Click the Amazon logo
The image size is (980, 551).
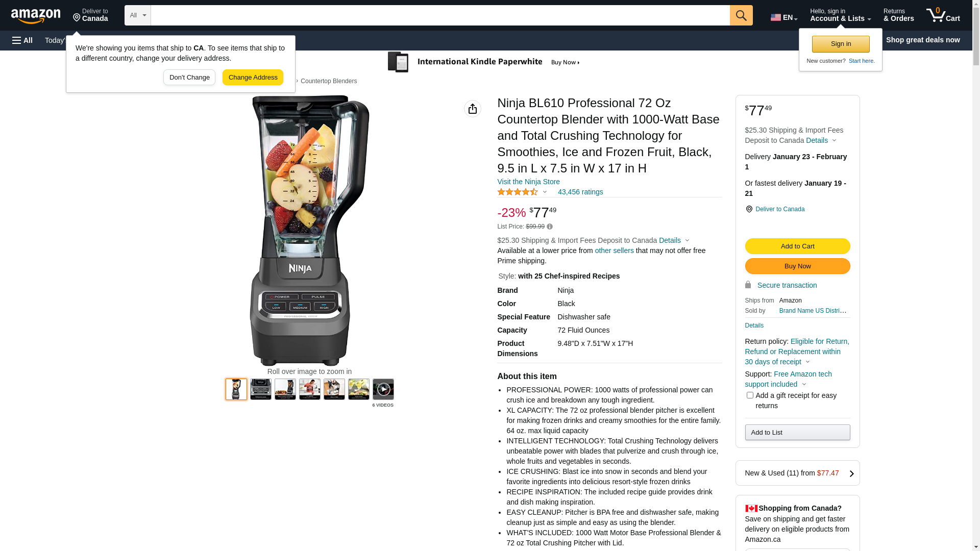click(36, 16)
